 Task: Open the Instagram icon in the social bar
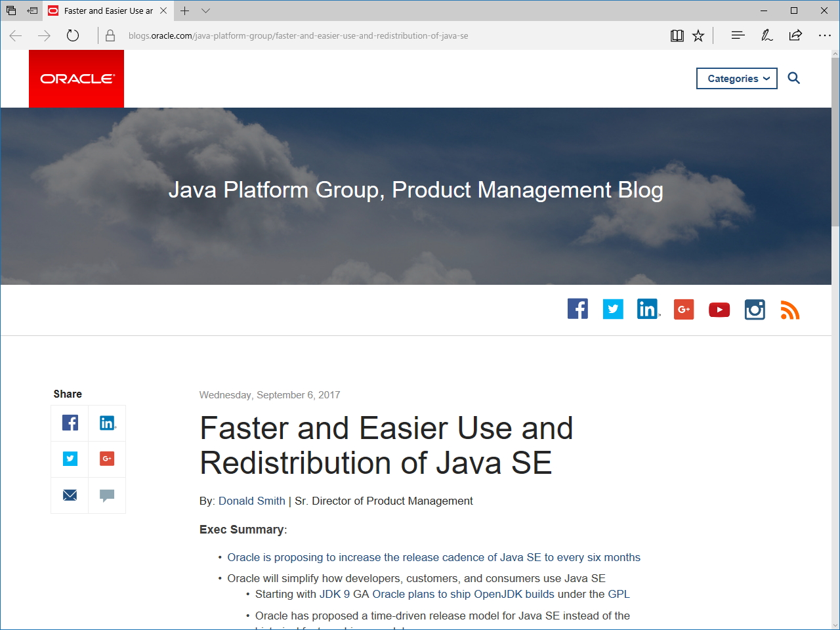(x=755, y=309)
